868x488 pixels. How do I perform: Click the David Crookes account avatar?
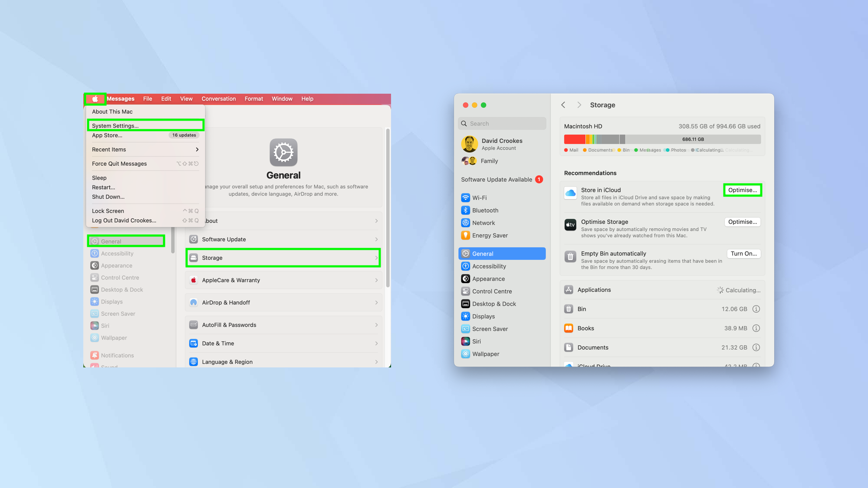click(469, 144)
